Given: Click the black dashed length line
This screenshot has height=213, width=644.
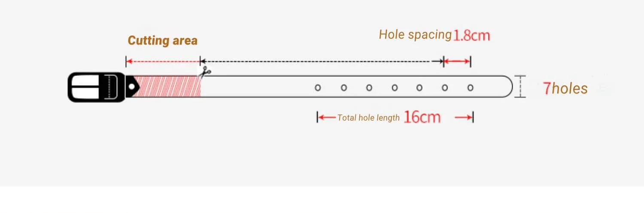Looking at the screenshot, I should [x=322, y=61].
